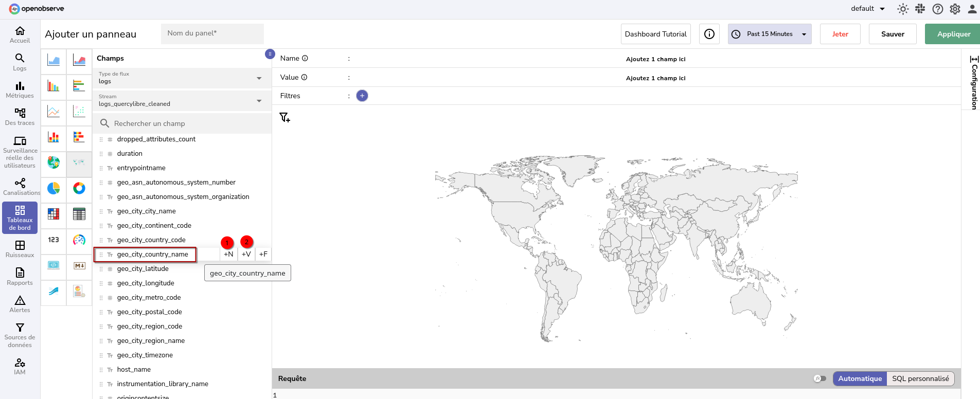Click the add filter condition funnel icon
The width and height of the screenshot is (980, 399).
284,118
